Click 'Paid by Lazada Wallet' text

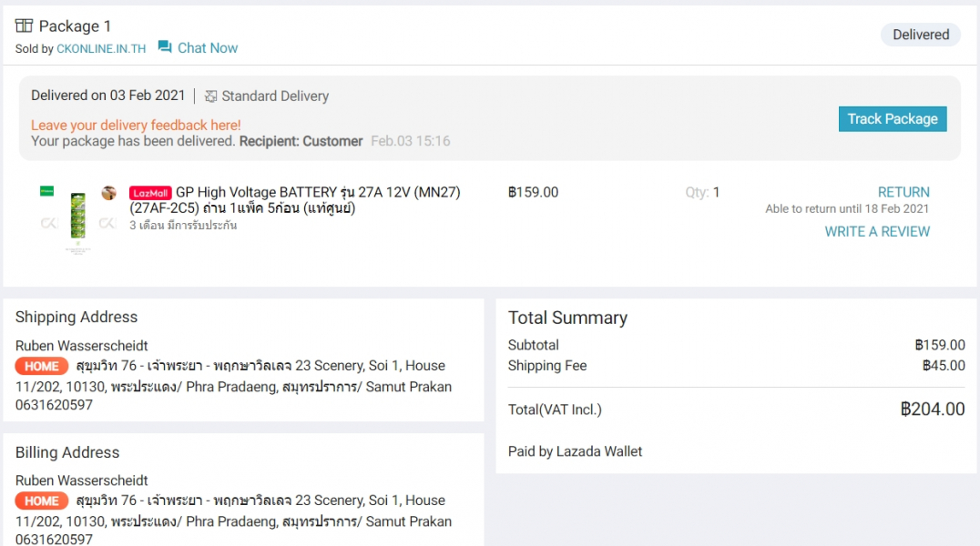coord(575,451)
